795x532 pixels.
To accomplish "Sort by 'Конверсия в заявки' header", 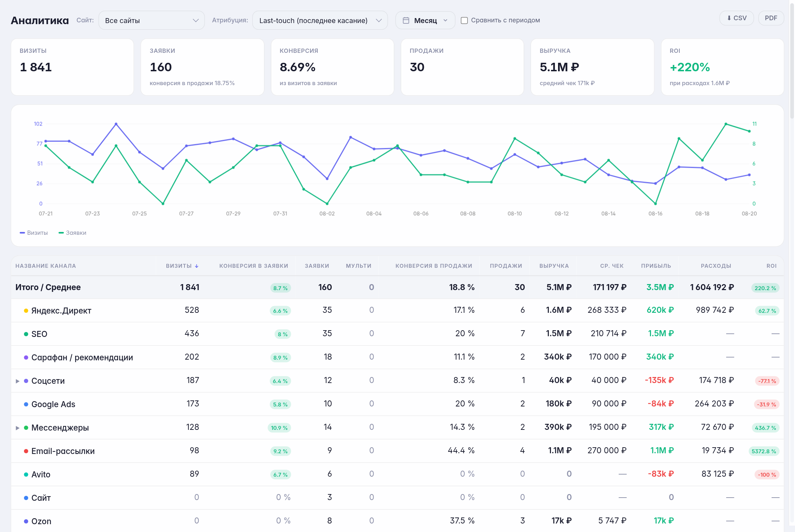I will click(254, 266).
